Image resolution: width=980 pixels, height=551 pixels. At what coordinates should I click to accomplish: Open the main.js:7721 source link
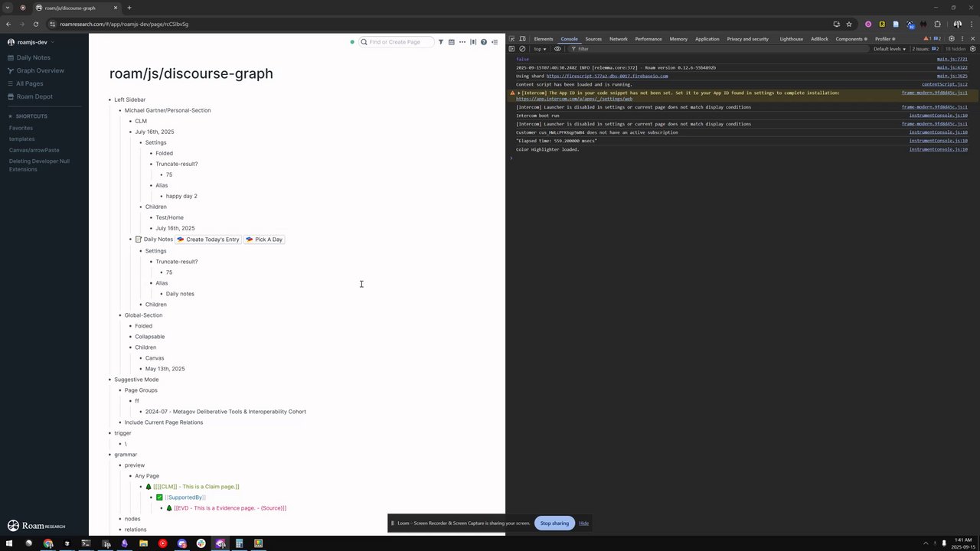click(952, 59)
